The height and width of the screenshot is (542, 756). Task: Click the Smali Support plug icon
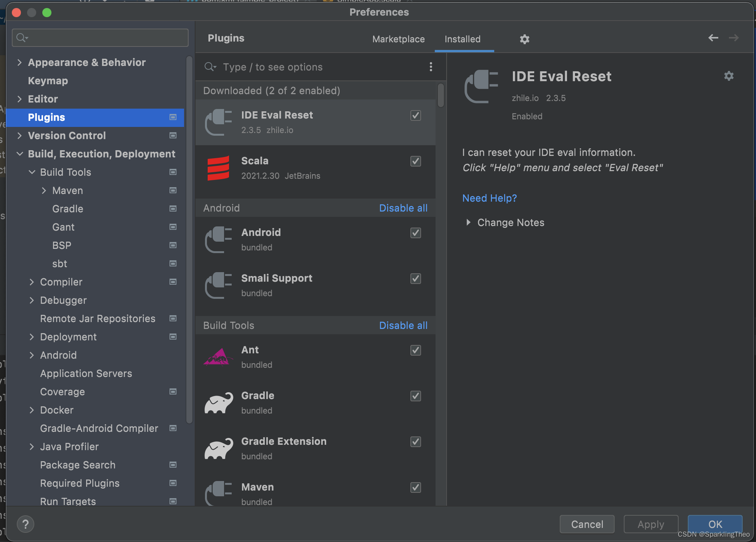pyautogui.click(x=218, y=285)
